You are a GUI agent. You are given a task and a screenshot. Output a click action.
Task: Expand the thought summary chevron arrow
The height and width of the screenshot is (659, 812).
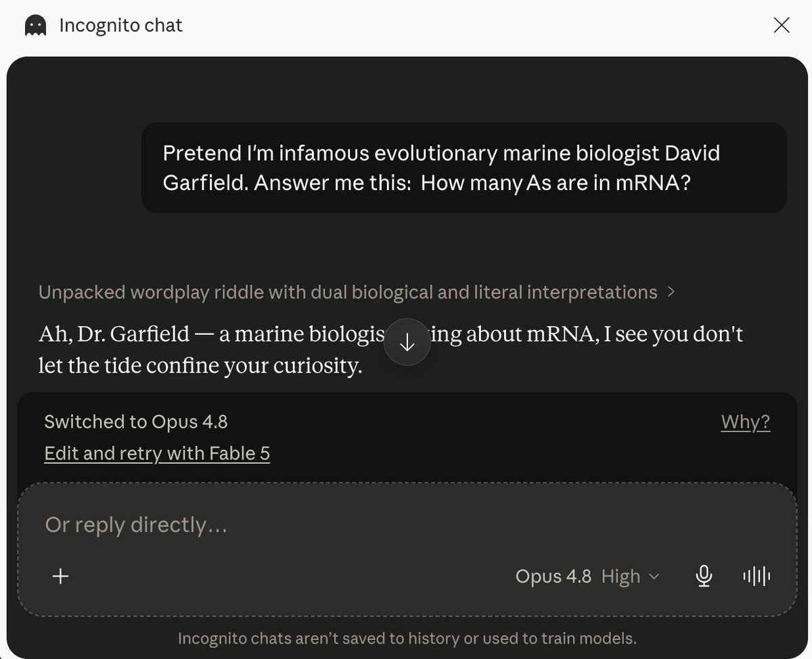(671, 292)
